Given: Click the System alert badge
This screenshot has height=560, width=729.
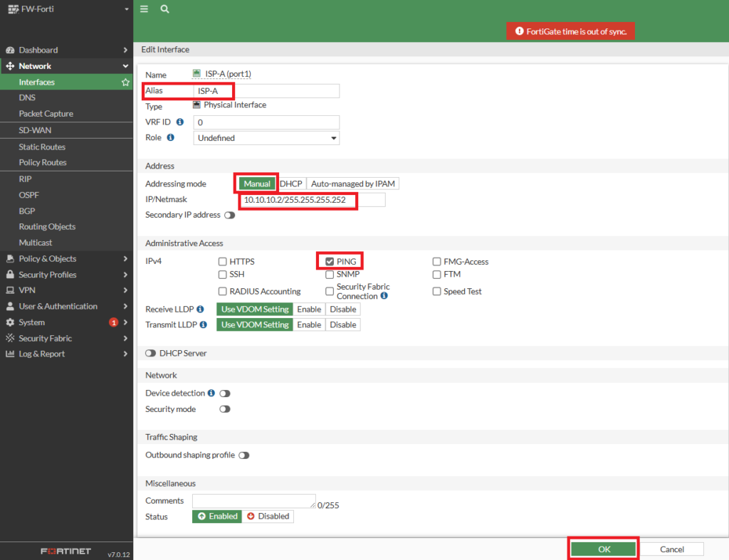Looking at the screenshot, I should [113, 322].
